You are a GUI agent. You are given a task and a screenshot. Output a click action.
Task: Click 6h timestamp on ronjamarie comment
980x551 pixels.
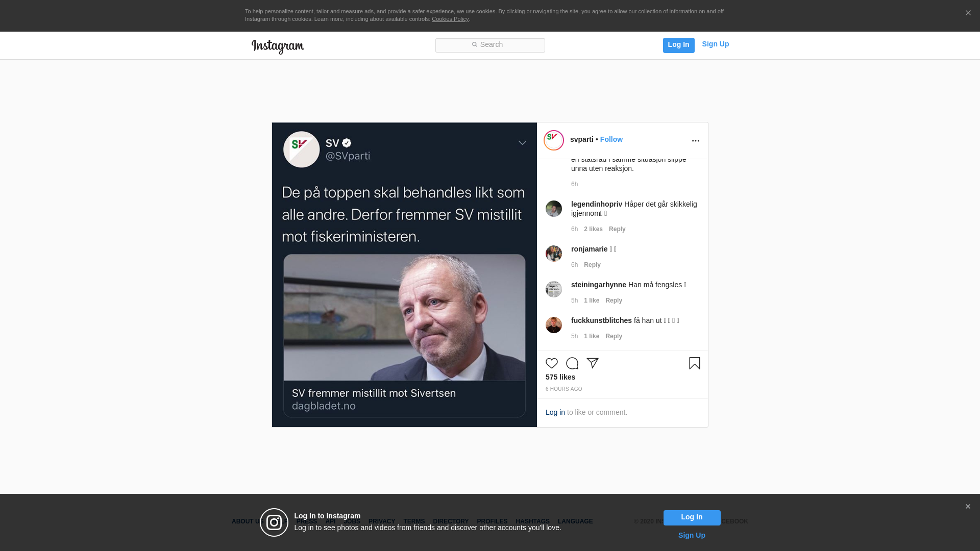pyautogui.click(x=574, y=265)
